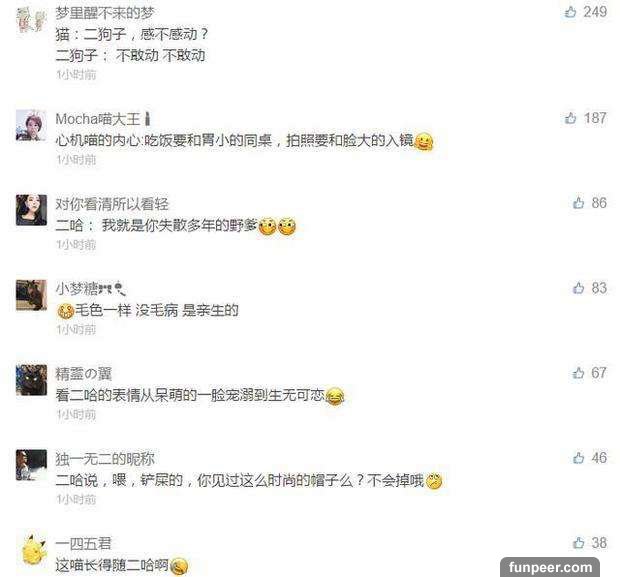
Task: Open 小梦糖's cat avatar
Action: (x=31, y=295)
